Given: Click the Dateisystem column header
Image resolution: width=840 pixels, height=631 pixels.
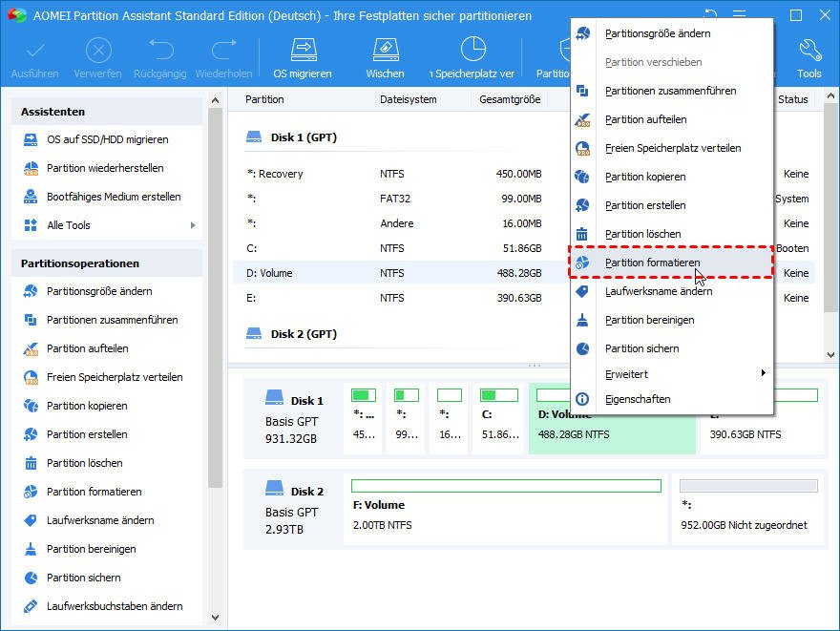Looking at the screenshot, I should pos(409,99).
